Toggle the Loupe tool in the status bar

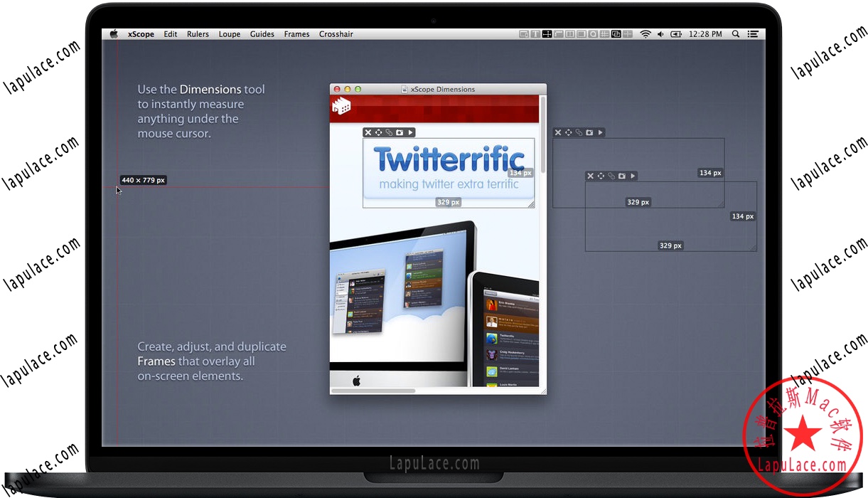(x=593, y=33)
